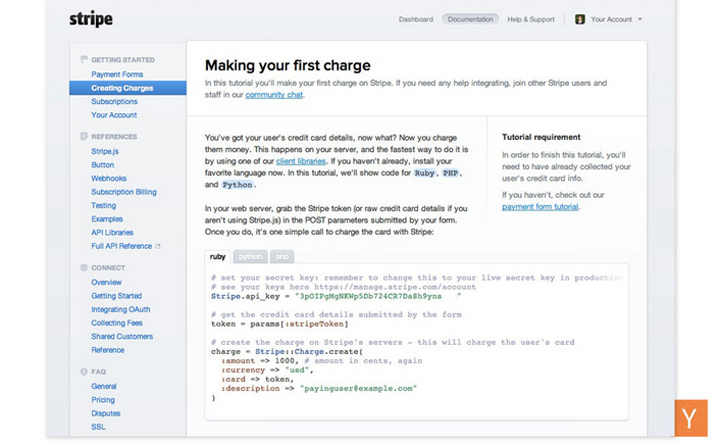Go to Integrating OAuth
720x447 pixels.
pyautogui.click(x=120, y=309)
